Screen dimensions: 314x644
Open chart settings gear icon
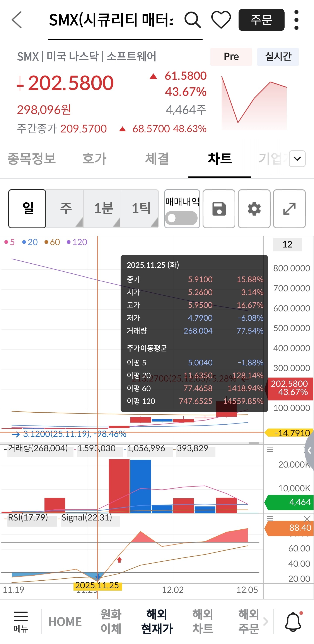click(254, 209)
